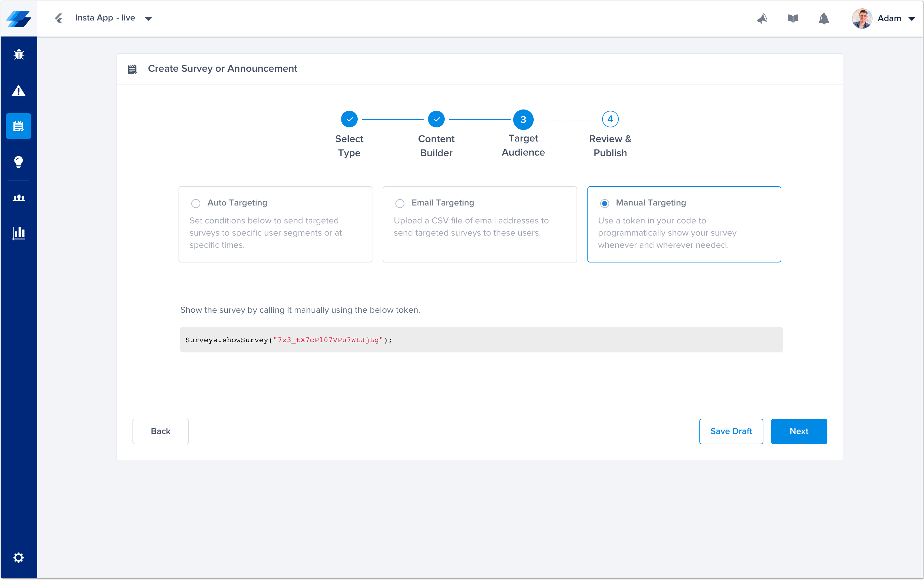
Task: Jump to Review & Publish step
Action: click(610, 119)
